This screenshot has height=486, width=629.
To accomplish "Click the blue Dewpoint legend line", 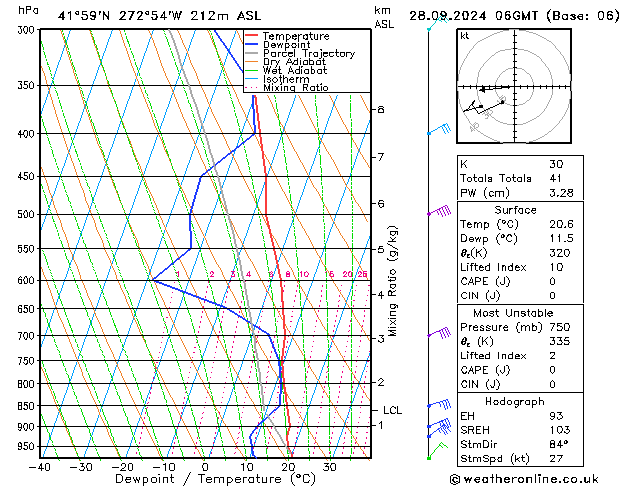I will (x=252, y=45).
